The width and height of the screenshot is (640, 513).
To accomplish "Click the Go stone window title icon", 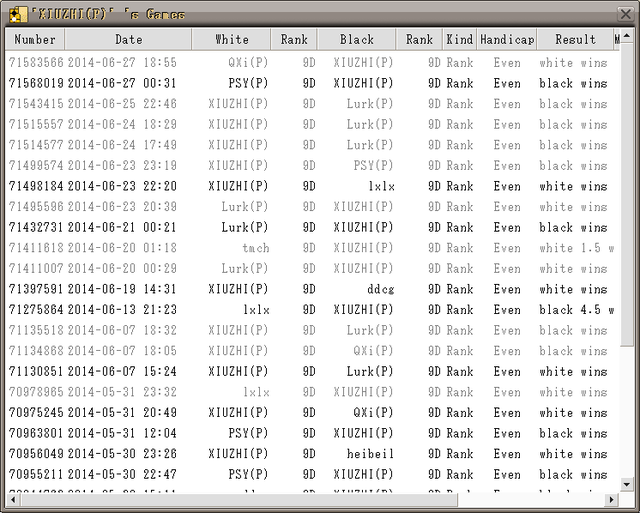I will click(x=17, y=15).
